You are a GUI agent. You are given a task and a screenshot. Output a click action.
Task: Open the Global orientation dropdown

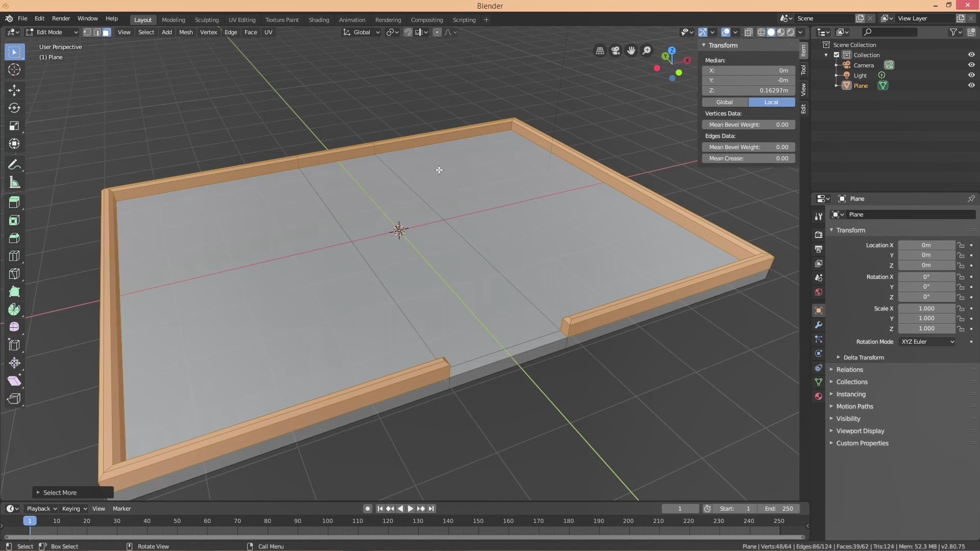[x=362, y=32]
